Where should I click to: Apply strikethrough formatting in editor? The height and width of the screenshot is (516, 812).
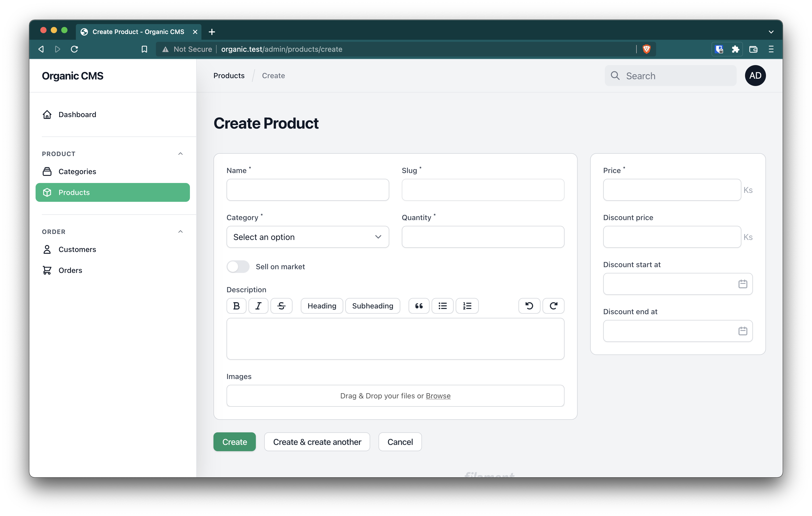(x=281, y=306)
